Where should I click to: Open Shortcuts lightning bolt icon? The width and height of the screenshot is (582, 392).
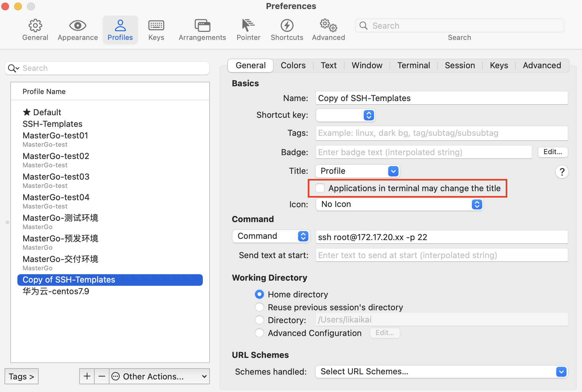pos(287,26)
